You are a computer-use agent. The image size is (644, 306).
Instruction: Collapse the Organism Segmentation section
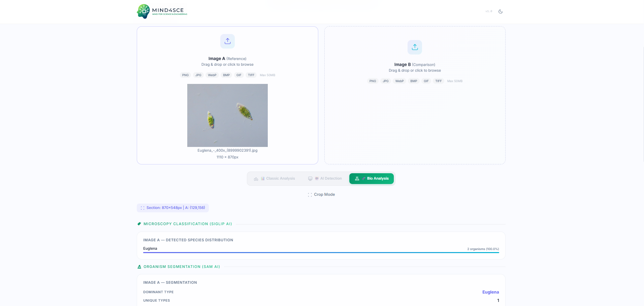tap(182, 267)
